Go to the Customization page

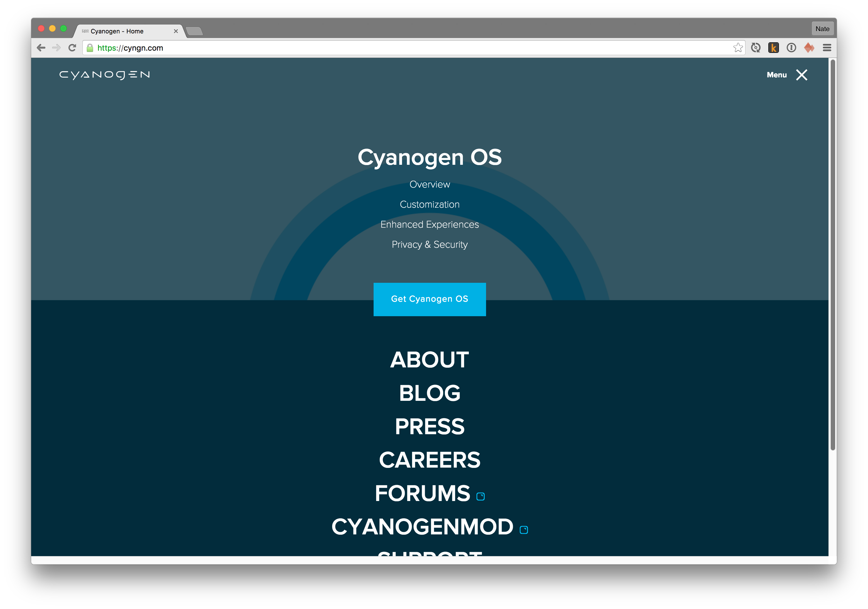tap(430, 205)
